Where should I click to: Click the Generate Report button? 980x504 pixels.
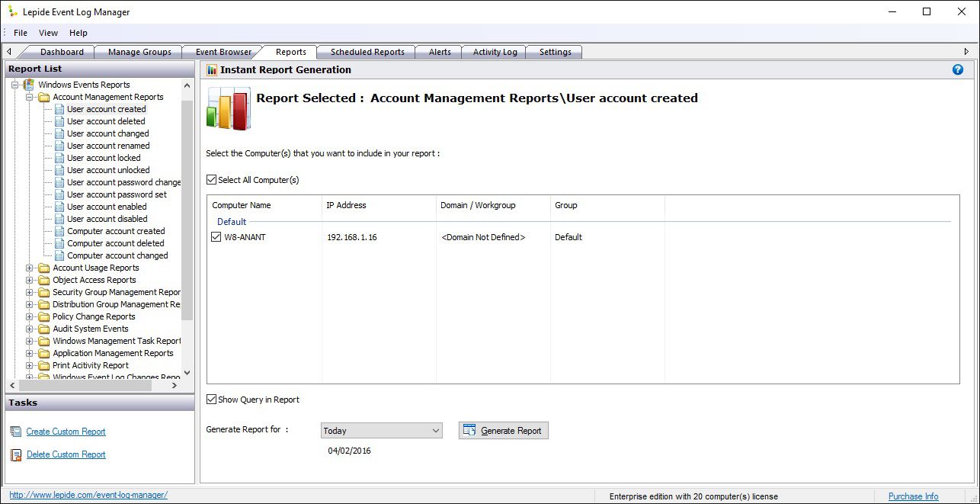click(x=503, y=430)
